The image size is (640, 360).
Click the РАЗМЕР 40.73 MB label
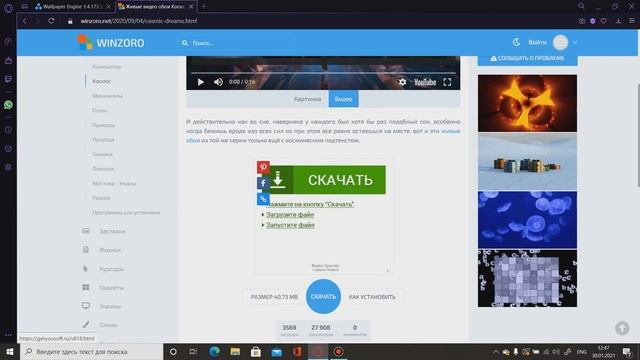point(274,297)
